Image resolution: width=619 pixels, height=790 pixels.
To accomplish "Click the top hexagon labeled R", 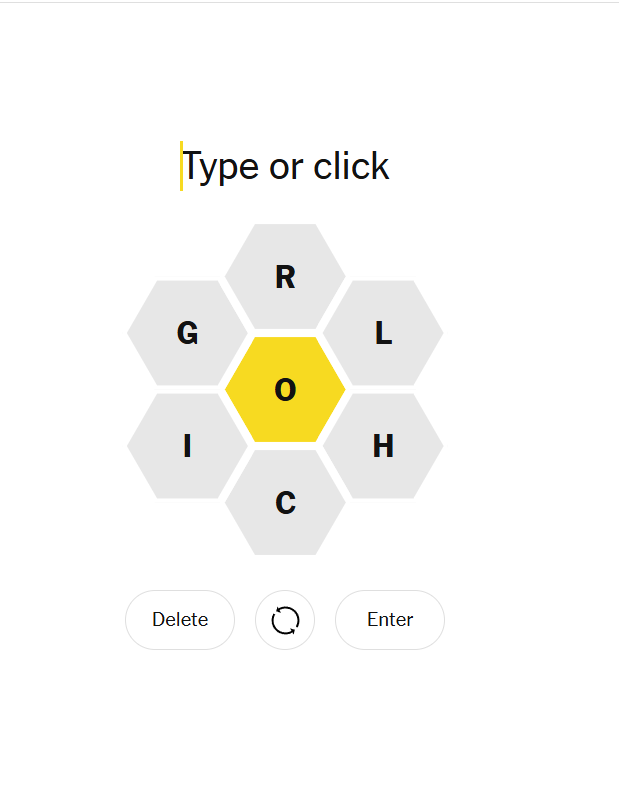I will [x=285, y=277].
